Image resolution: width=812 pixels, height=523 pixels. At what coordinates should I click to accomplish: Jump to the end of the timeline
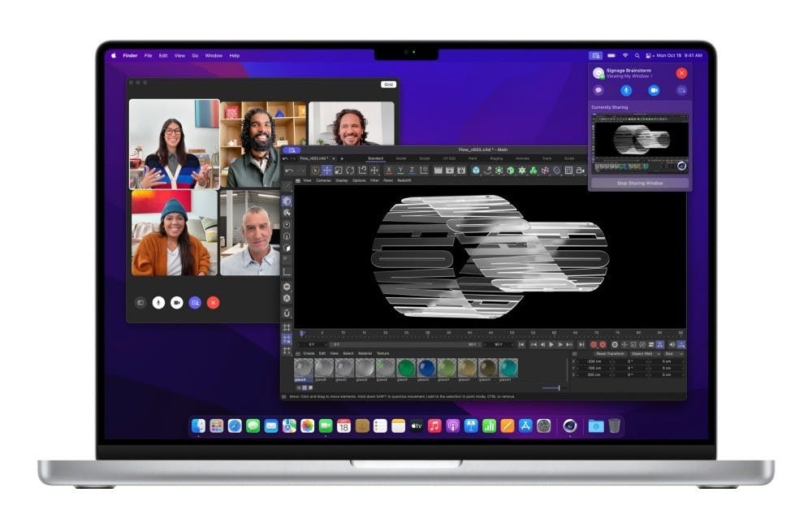(x=581, y=344)
